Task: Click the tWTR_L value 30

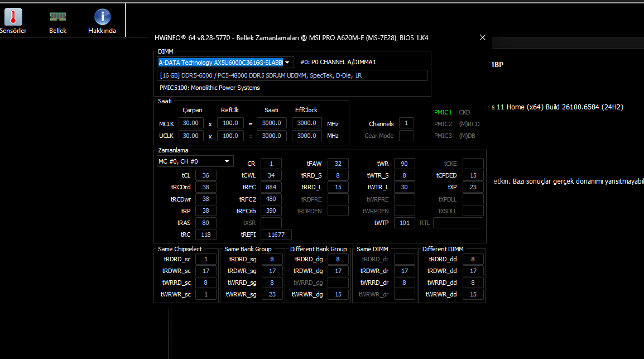Action: [x=405, y=187]
